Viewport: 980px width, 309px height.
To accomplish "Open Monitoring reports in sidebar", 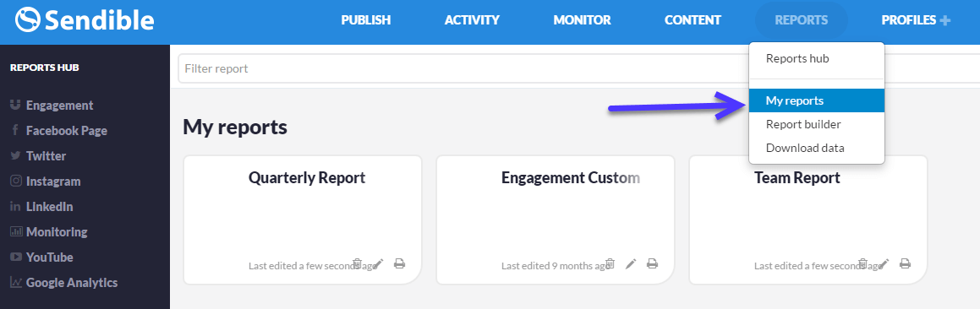I will pos(57,232).
